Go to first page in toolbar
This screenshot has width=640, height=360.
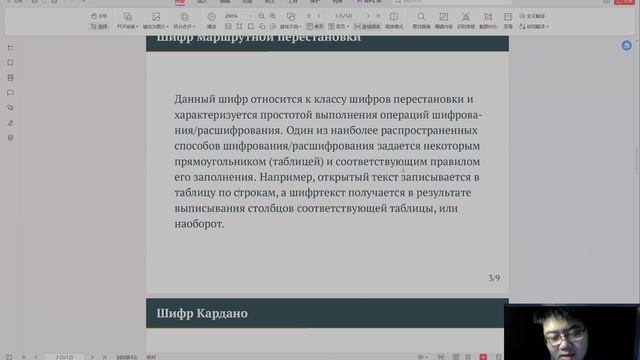[309, 16]
